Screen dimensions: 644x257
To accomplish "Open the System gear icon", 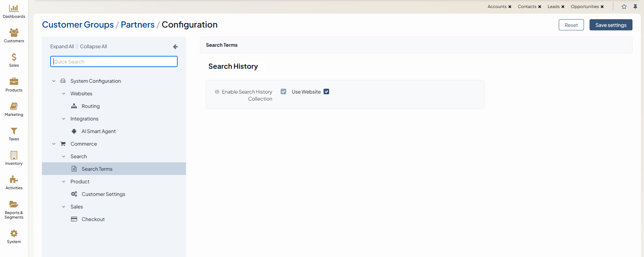I will [x=14, y=234].
